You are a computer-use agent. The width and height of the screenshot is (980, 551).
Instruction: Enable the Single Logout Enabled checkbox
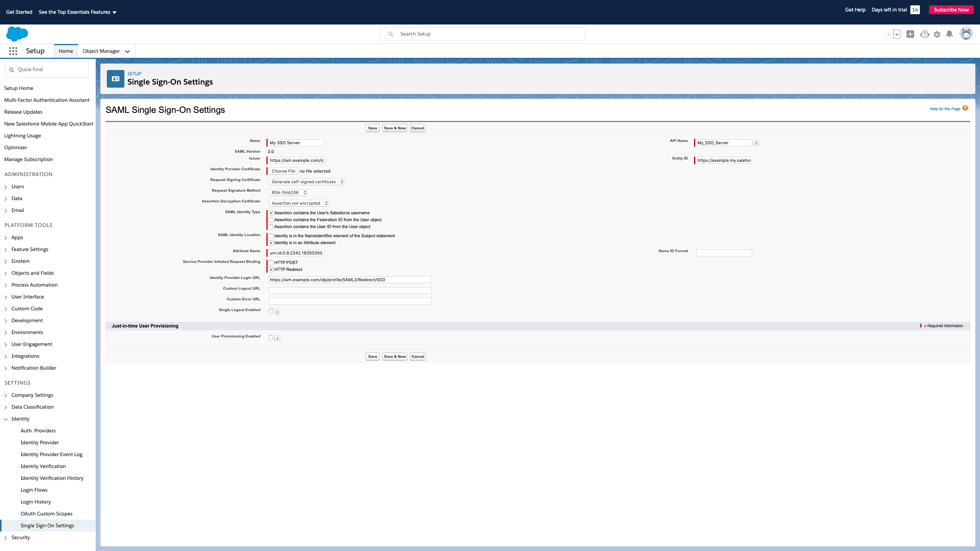[271, 311]
